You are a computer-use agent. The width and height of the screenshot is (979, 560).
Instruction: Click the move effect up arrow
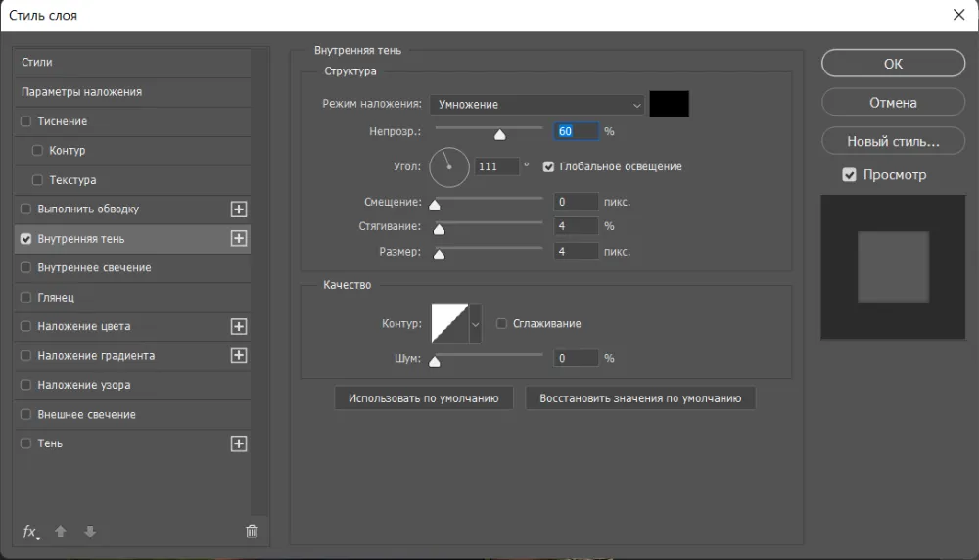coord(61,532)
